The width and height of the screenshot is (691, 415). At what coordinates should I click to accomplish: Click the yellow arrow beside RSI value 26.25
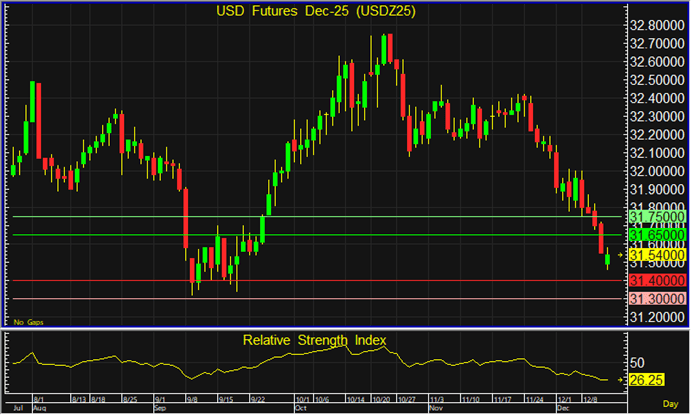point(621,380)
